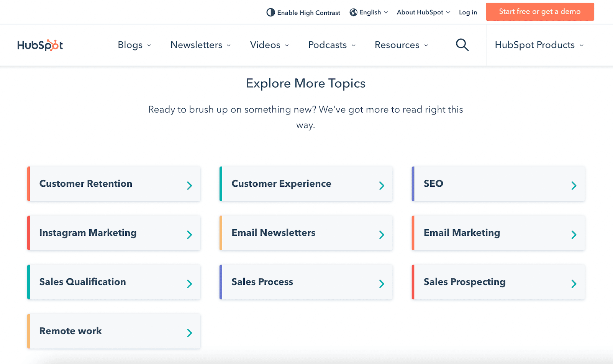Open the Instagram Marketing topic

pos(114,233)
